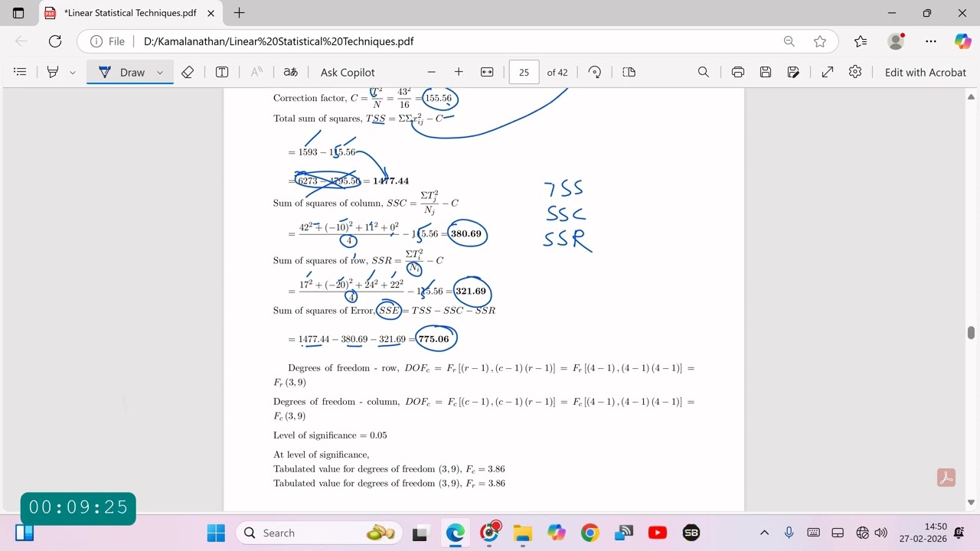980x551 pixels.
Task: Open a new browser tab
Action: 239,13
